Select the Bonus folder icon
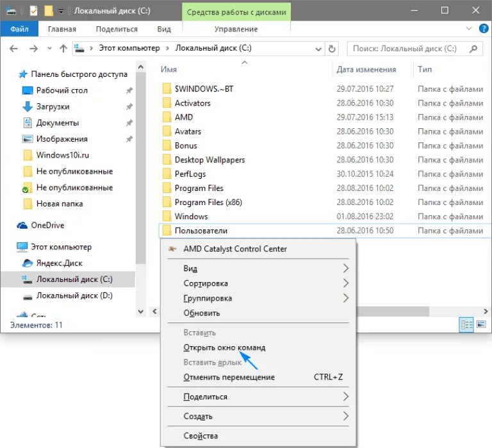 [x=167, y=145]
